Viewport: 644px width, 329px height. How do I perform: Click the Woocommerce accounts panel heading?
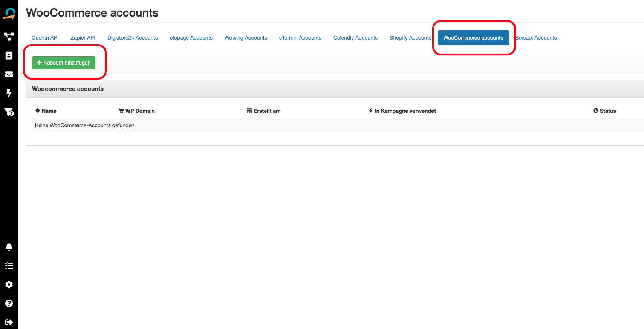[x=68, y=89]
